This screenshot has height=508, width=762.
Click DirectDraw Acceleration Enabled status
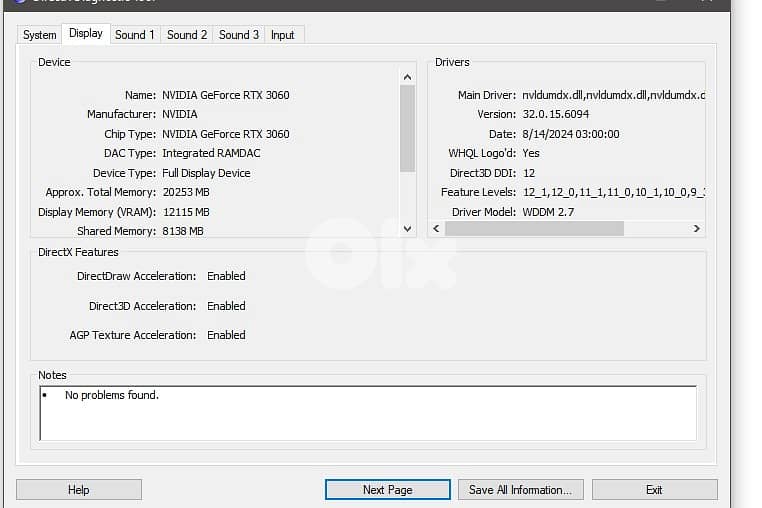pos(226,276)
